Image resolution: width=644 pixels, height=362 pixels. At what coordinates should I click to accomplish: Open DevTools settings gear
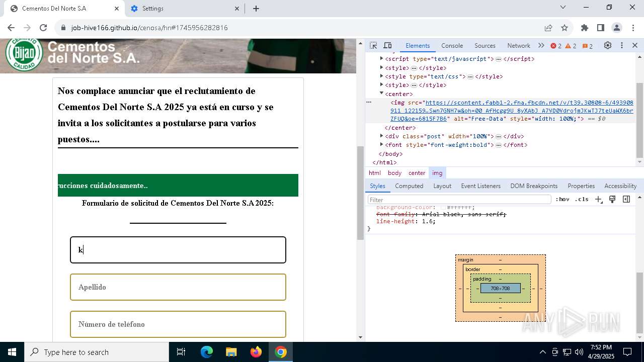tap(608, 45)
